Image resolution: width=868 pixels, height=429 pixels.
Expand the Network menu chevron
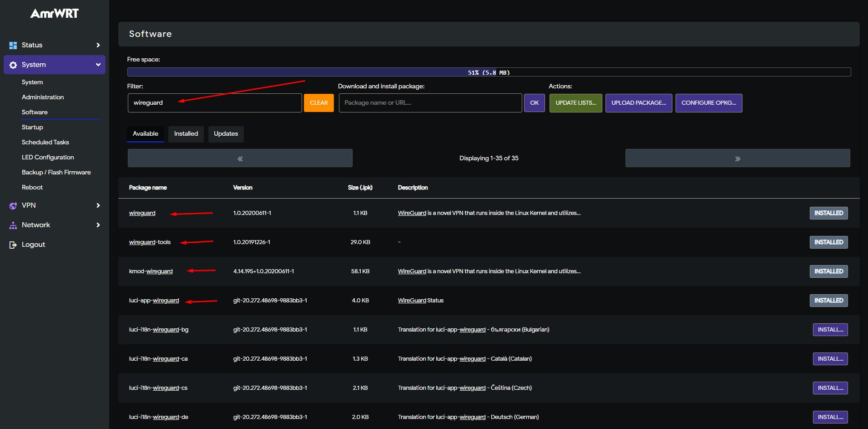coord(98,225)
